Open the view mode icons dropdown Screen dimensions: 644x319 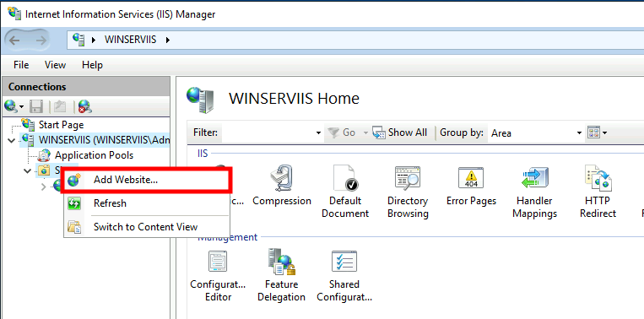[598, 132]
